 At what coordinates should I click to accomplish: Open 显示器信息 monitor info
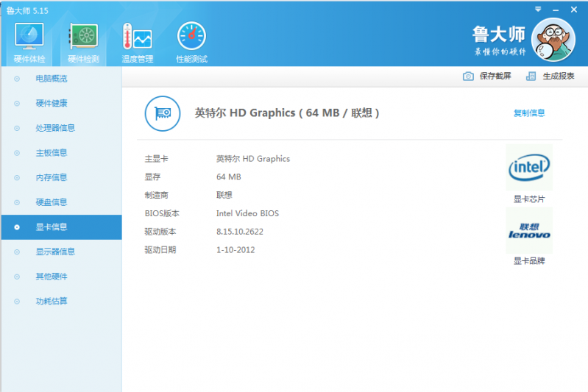click(62, 252)
